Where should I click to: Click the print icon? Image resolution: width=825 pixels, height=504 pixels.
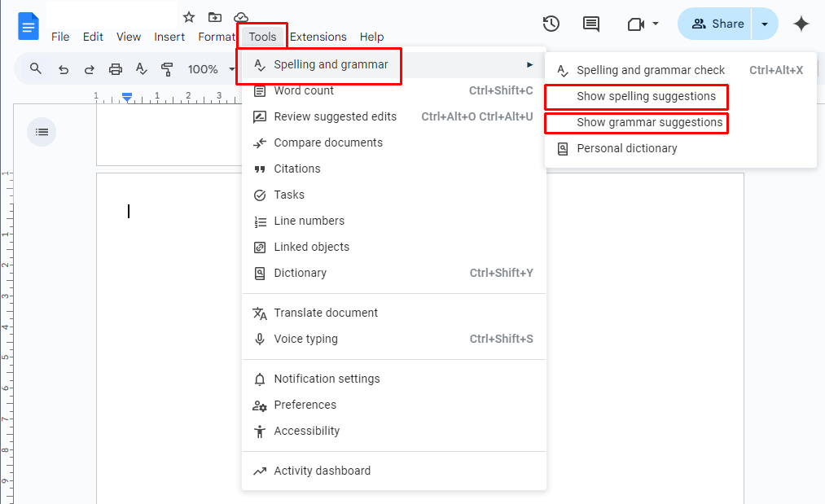(116, 69)
